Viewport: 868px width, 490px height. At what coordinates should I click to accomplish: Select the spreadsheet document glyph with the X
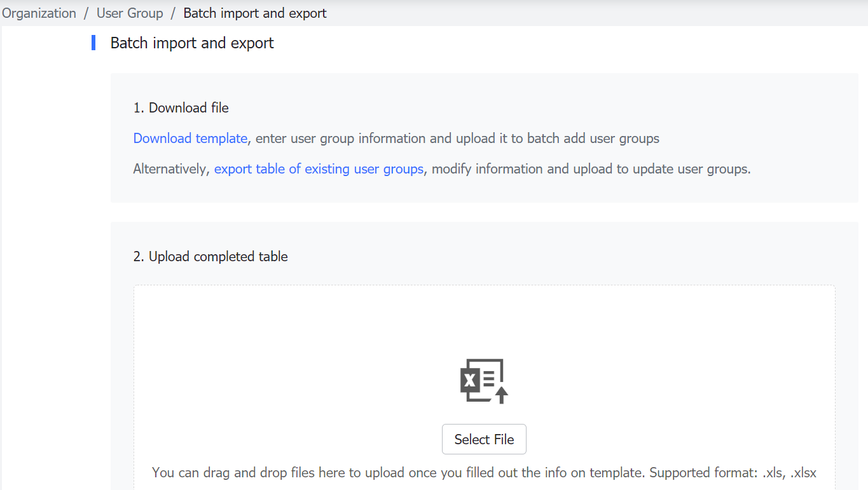tap(469, 379)
